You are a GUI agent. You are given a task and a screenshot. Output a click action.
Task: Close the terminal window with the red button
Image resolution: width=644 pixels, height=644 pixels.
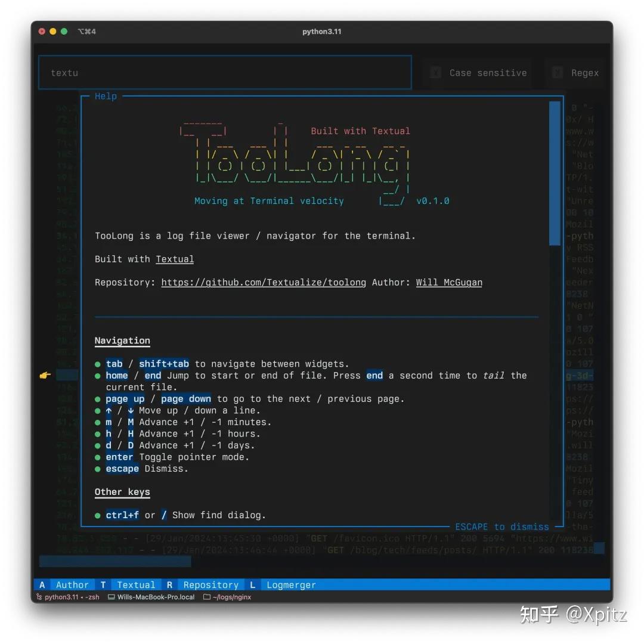click(x=42, y=31)
